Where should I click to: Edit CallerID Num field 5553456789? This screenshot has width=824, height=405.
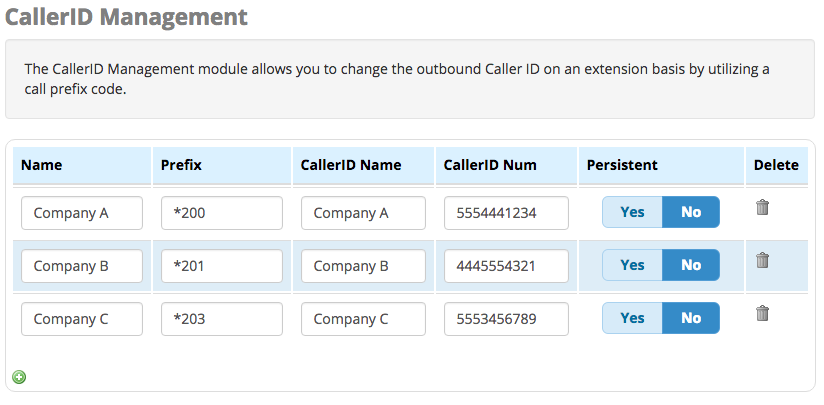(x=506, y=319)
